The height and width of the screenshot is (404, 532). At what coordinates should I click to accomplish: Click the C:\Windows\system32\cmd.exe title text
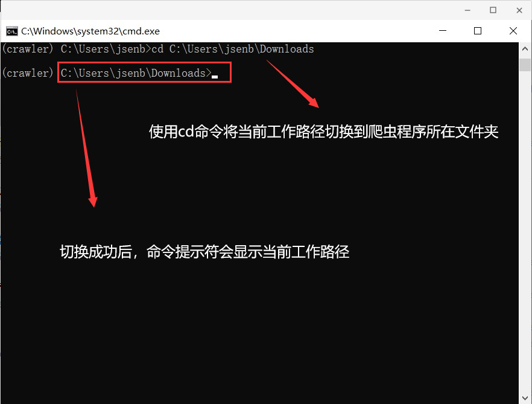point(90,31)
